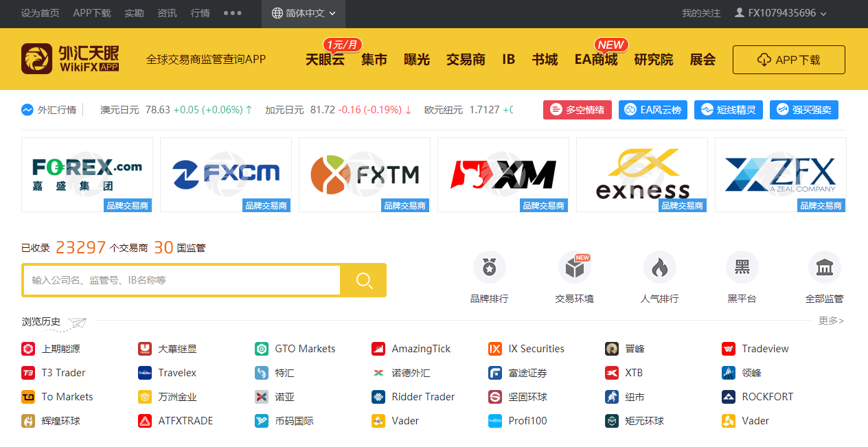Click the 大華继显 logo icon
Image resolution: width=868 pixels, height=447 pixels.
pos(145,349)
